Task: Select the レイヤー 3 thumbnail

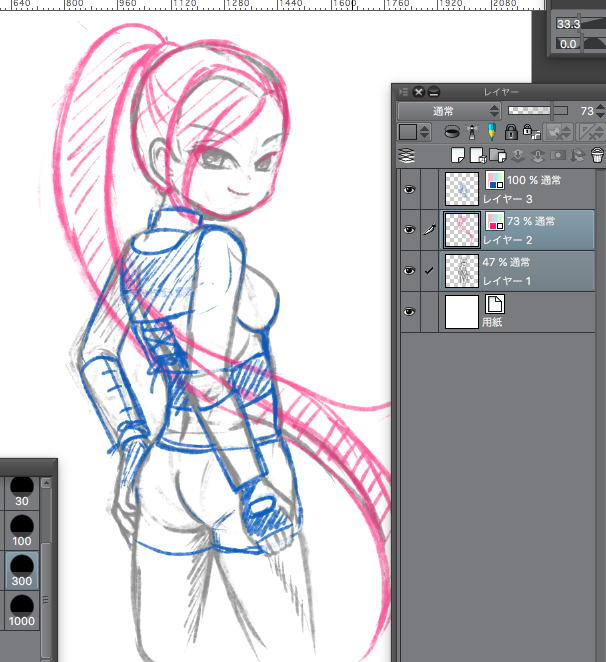Action: [462, 189]
